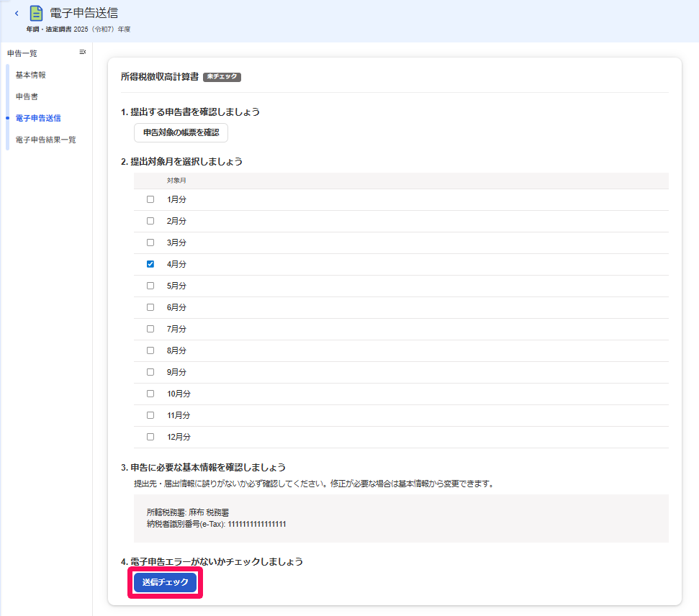
Task: Check the 6月分 checkbox
Action: point(150,307)
